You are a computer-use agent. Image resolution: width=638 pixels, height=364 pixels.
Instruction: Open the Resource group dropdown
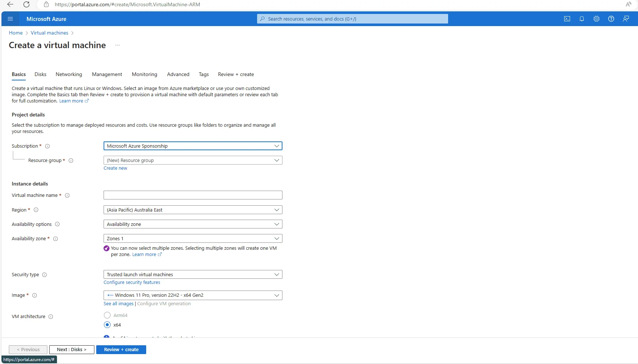click(x=193, y=160)
